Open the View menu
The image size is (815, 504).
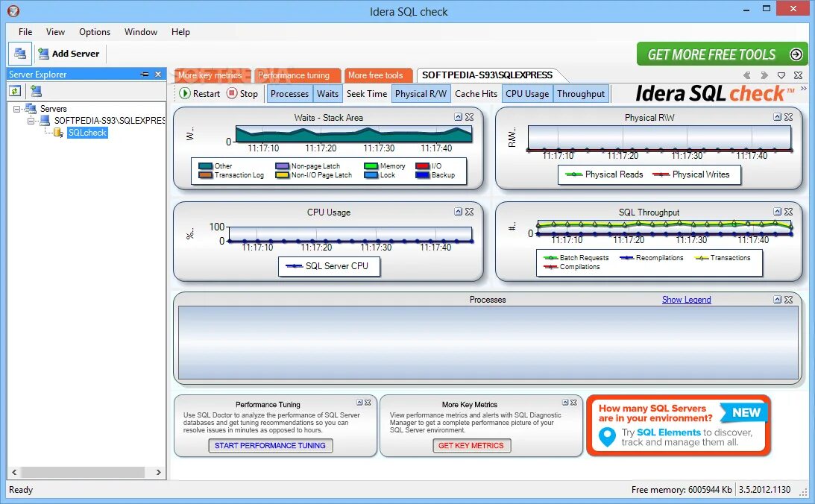click(55, 32)
